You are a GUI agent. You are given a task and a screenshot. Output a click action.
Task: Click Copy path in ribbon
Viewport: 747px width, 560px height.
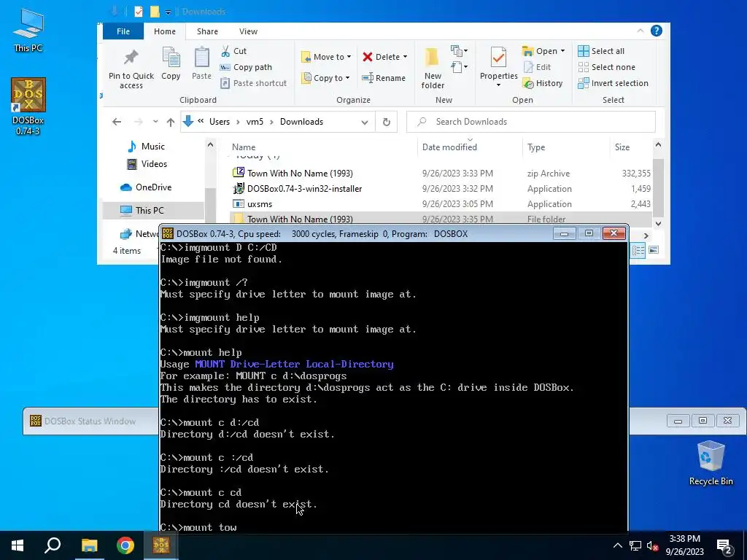point(246,67)
